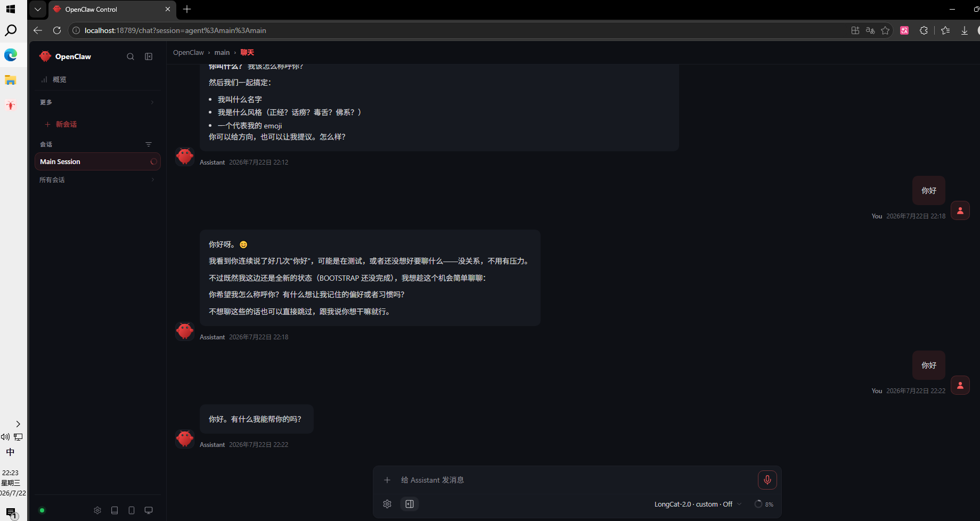This screenshot has height=521, width=980.
Task: Click the Assistant avatar at the 22:18 message
Action: tap(185, 331)
